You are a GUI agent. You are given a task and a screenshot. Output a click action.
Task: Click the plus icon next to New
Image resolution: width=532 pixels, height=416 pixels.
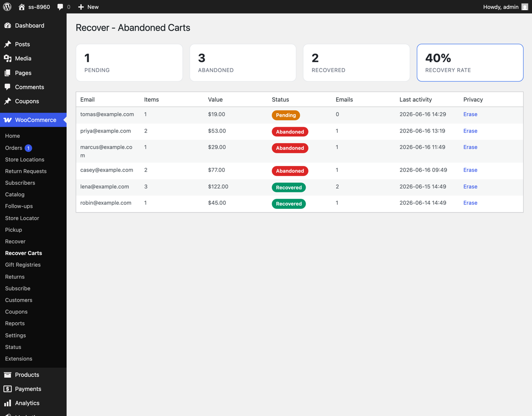pyautogui.click(x=81, y=7)
